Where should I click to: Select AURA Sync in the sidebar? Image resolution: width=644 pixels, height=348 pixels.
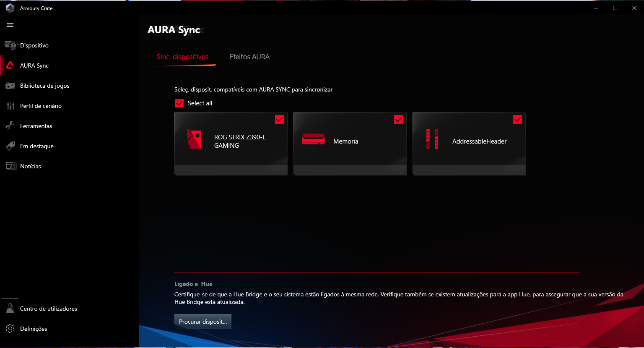point(34,65)
